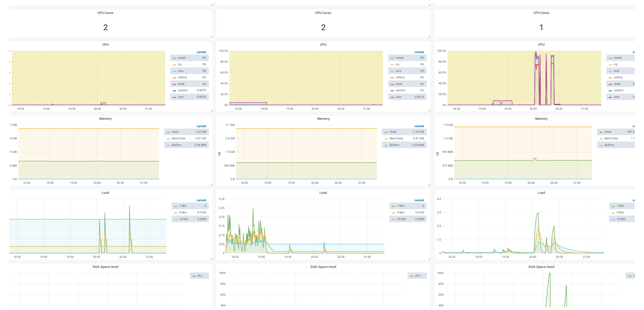Click resize handle of middle Load panel
The image size is (644, 310).
point(429,259)
